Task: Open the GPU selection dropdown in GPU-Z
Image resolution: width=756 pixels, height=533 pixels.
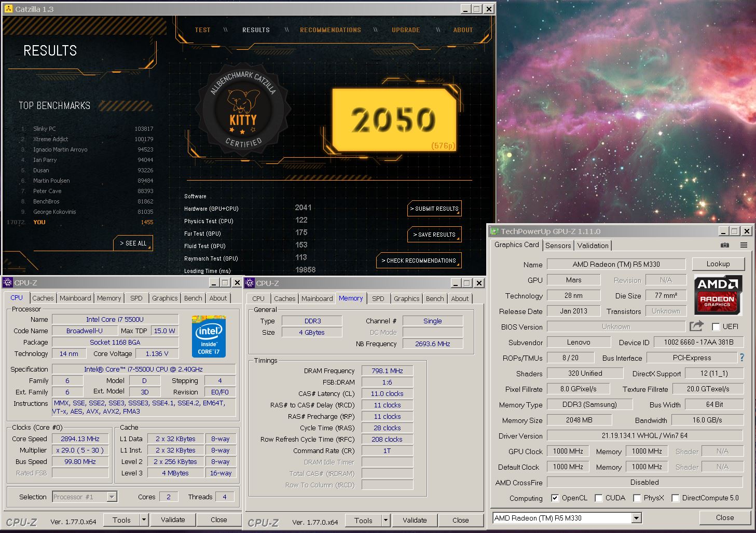Action: point(636,517)
